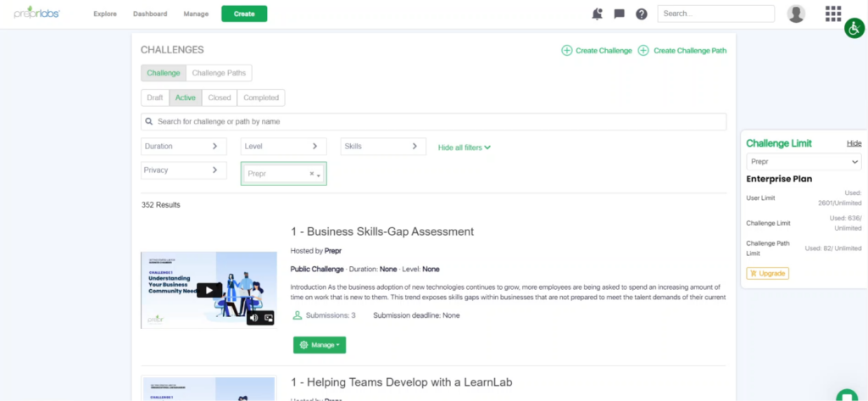Mute the video via speaker icon
Screen dimensions: 868x401
click(x=254, y=317)
